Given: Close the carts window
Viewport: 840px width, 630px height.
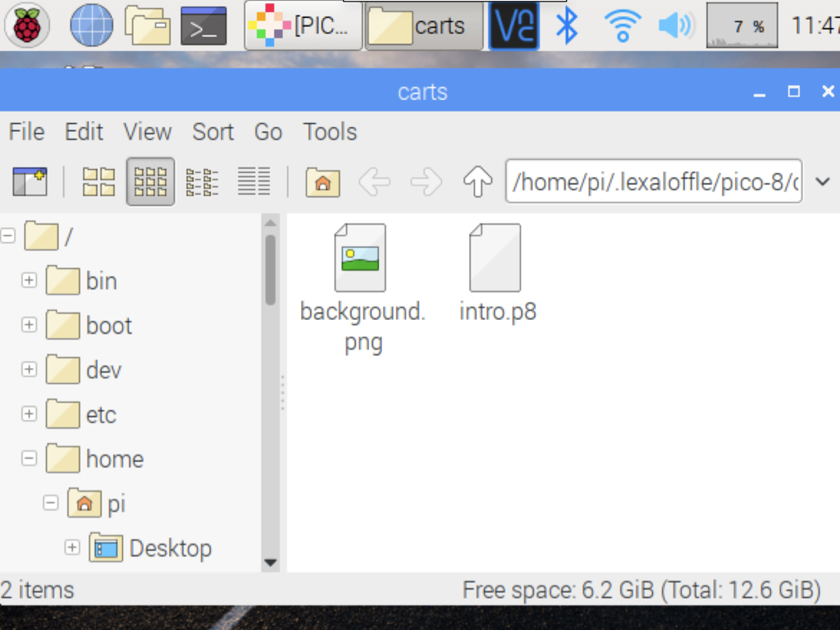Looking at the screenshot, I should coord(829,92).
